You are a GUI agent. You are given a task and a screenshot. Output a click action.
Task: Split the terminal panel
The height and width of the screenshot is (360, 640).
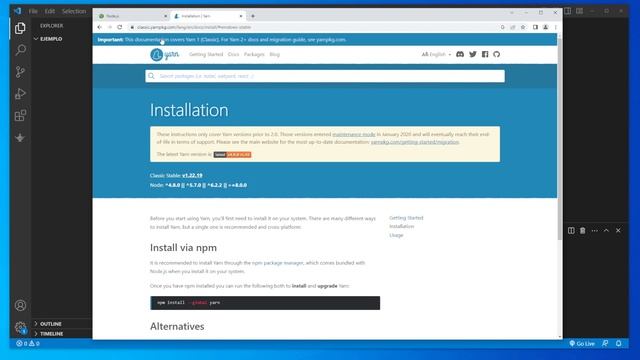[x=571, y=231]
